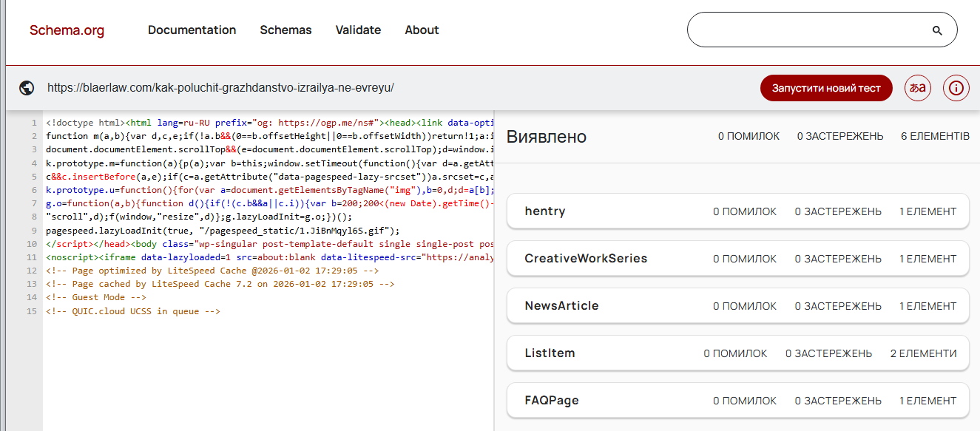Viewport: 980px width, 431px height.
Task: Click inside the search input field
Action: (806, 30)
